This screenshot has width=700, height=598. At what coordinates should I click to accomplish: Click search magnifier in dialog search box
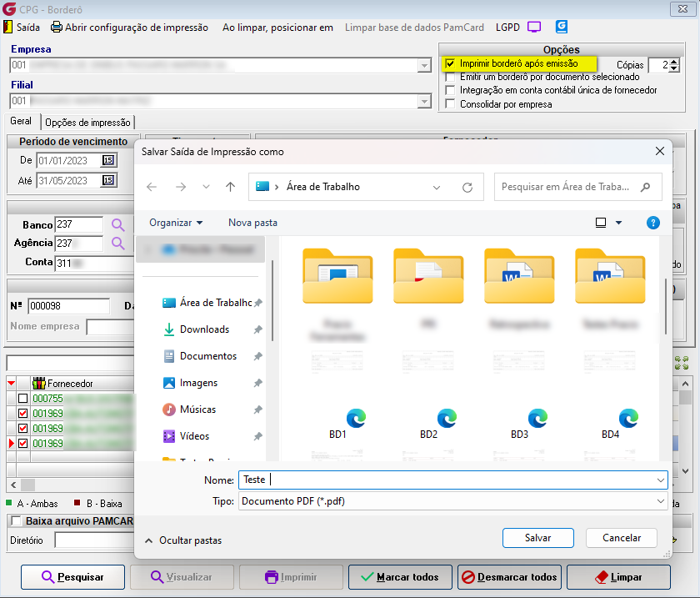[645, 188]
